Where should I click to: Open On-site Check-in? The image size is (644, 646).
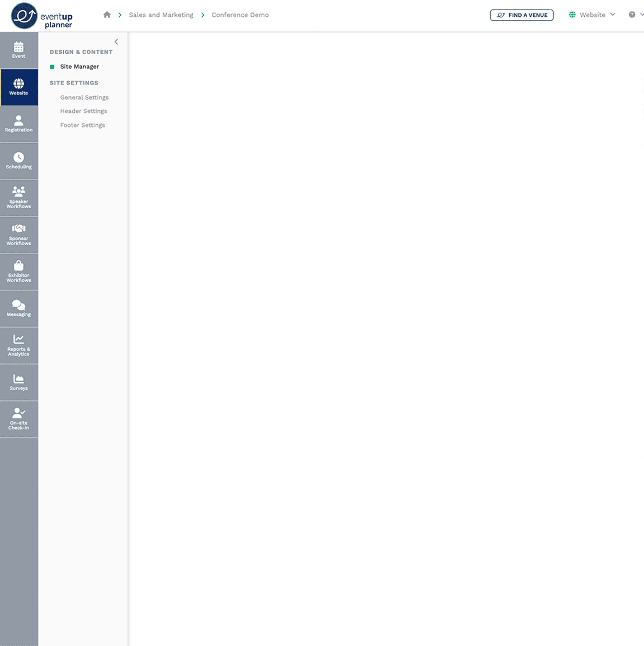point(18,419)
